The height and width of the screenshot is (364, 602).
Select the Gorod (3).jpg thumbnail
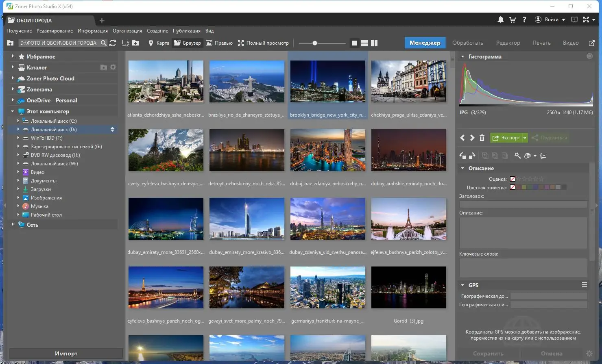coord(408,288)
